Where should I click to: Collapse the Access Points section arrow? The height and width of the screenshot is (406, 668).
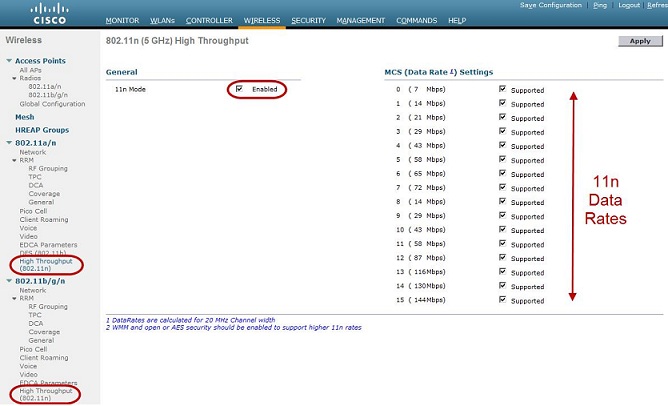(x=9, y=61)
